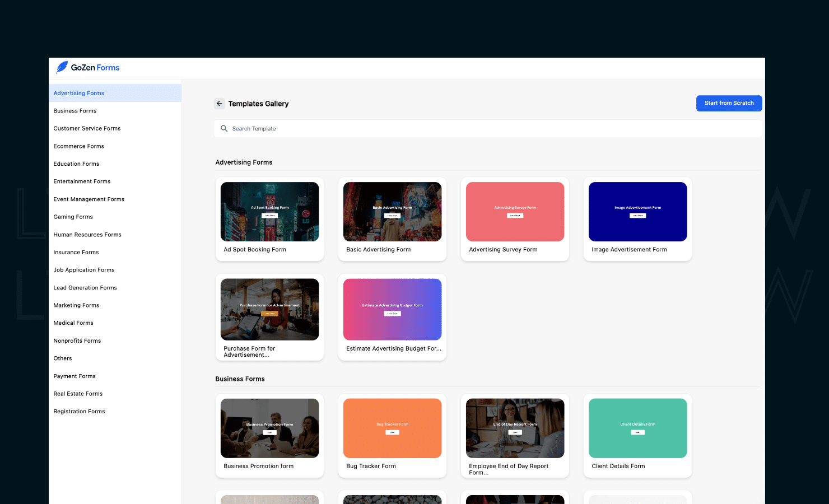Select the Customer Service Forms category

[87, 128]
